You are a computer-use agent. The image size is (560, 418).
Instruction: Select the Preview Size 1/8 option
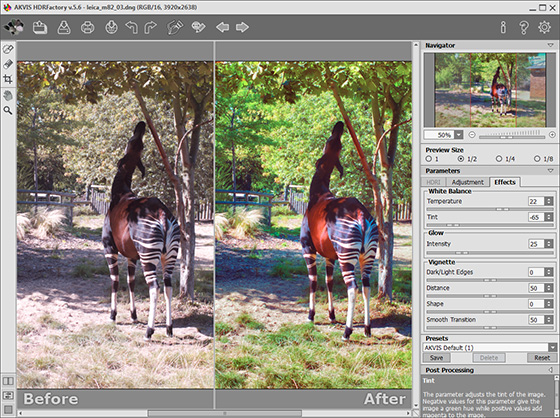pyautogui.click(x=543, y=159)
